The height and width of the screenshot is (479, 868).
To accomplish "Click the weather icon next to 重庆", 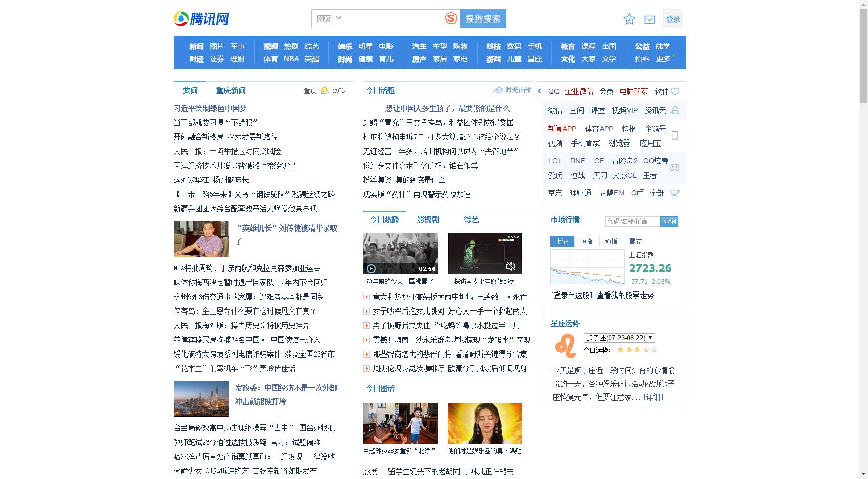I will point(324,91).
